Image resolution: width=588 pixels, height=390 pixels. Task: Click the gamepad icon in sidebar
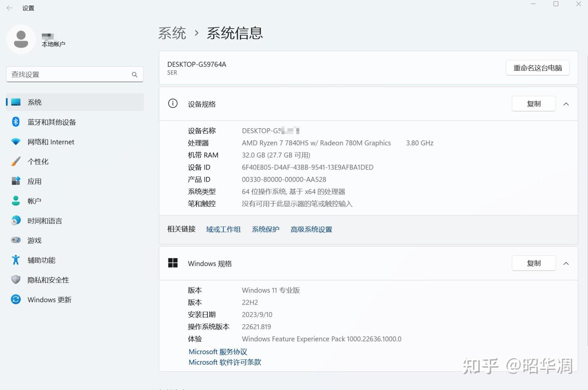click(x=16, y=240)
